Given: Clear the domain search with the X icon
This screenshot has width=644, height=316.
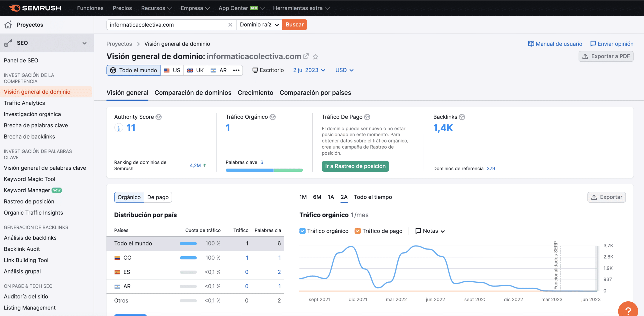Looking at the screenshot, I should point(230,25).
